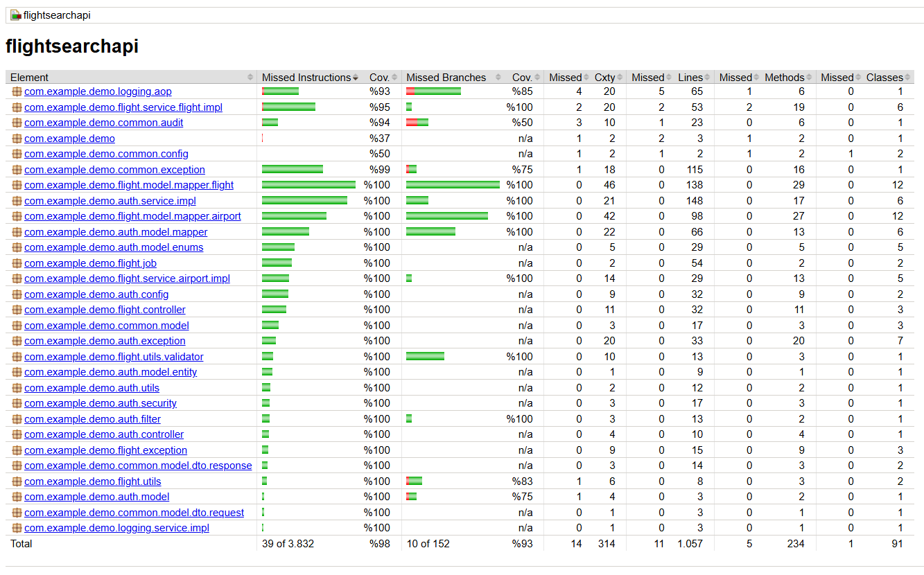Click the package icon beside com.example.demo.common.config

tap(17, 154)
